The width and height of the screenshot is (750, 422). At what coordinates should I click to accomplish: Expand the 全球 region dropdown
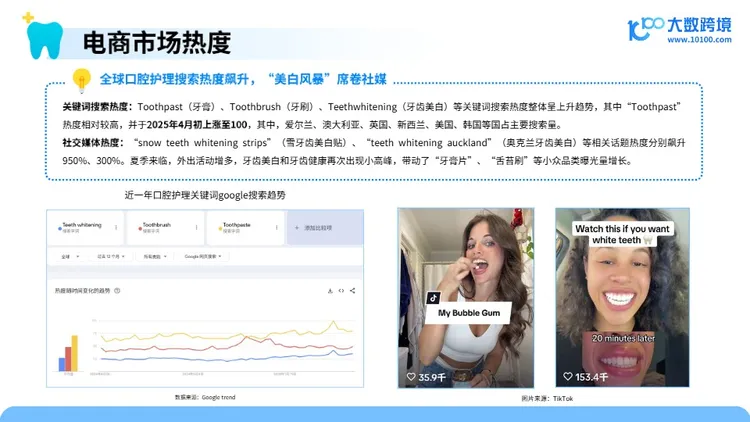pyautogui.click(x=70, y=256)
